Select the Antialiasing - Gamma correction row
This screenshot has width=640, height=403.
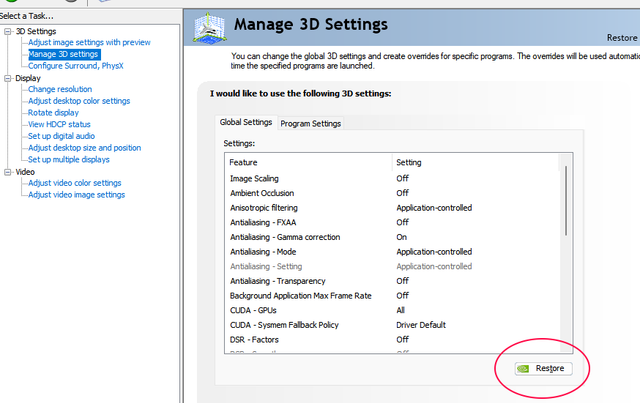pos(391,238)
